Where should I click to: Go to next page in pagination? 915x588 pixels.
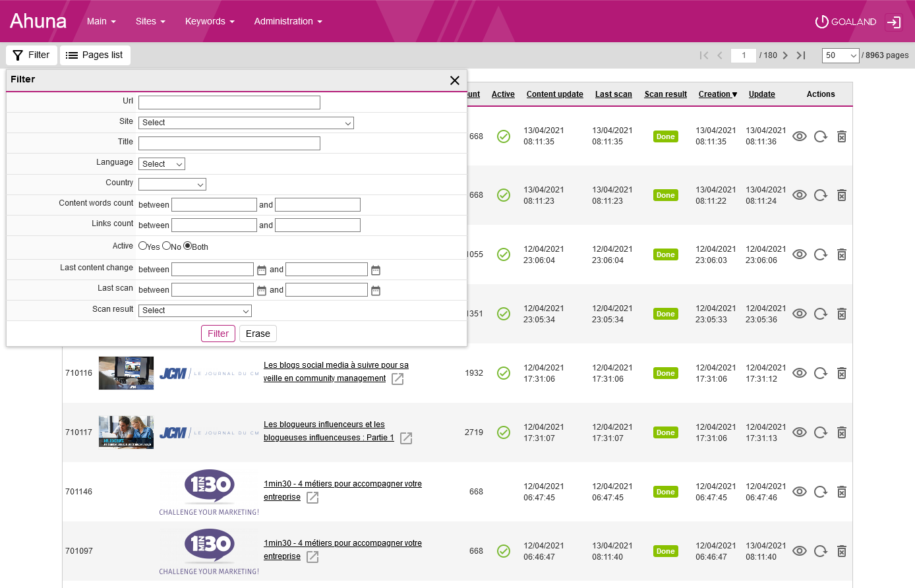click(785, 55)
